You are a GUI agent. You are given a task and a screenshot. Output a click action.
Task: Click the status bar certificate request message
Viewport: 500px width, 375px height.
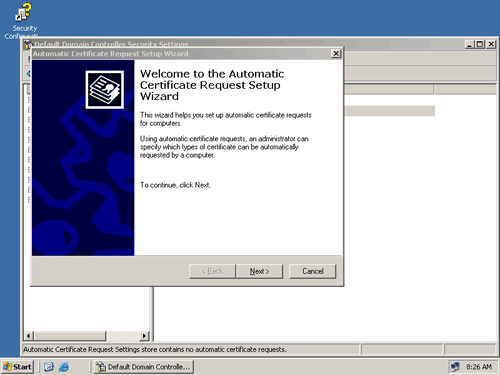click(x=155, y=349)
